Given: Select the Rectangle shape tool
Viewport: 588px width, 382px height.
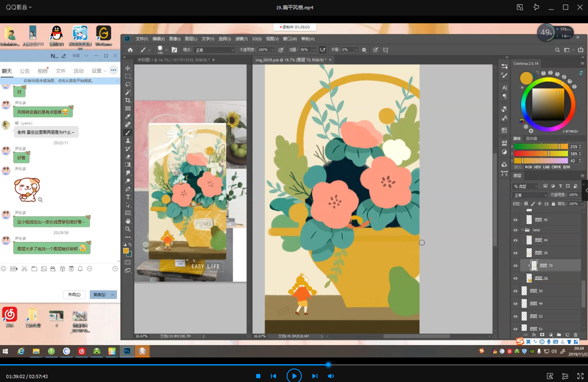Looking at the screenshot, I should [x=128, y=213].
